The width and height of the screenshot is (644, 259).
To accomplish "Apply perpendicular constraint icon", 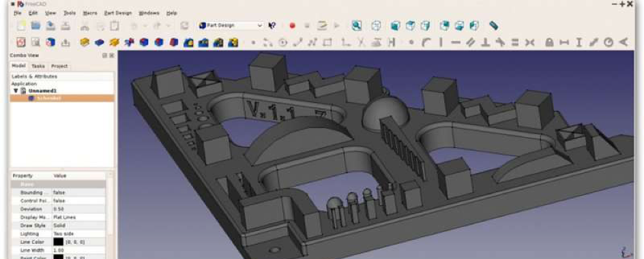I will (485, 42).
